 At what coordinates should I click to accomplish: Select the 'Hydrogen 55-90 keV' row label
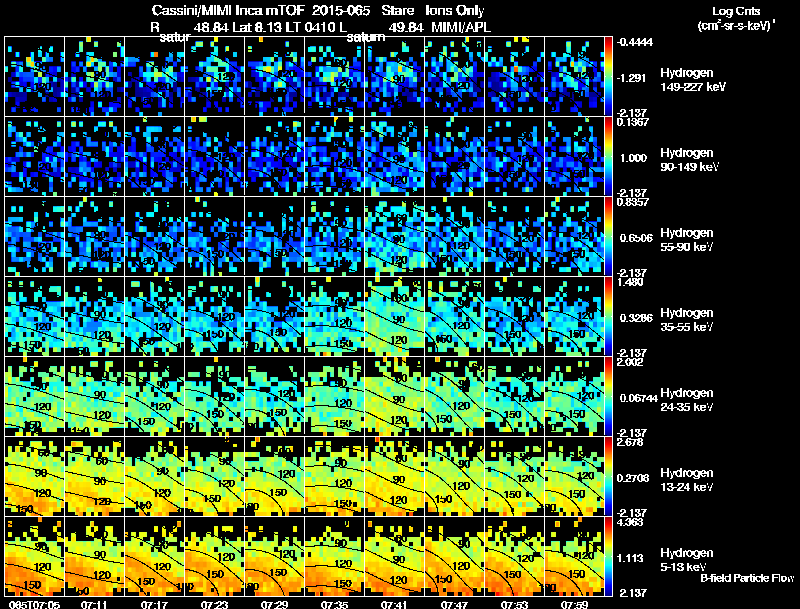click(x=687, y=240)
